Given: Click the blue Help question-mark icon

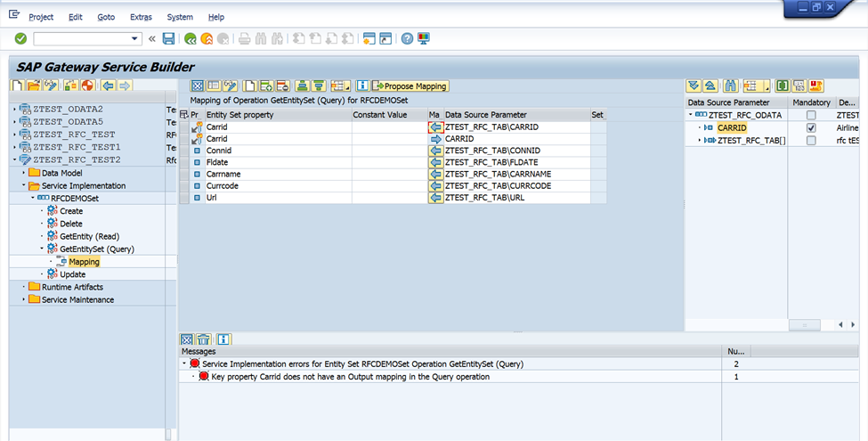Looking at the screenshot, I should [x=408, y=39].
